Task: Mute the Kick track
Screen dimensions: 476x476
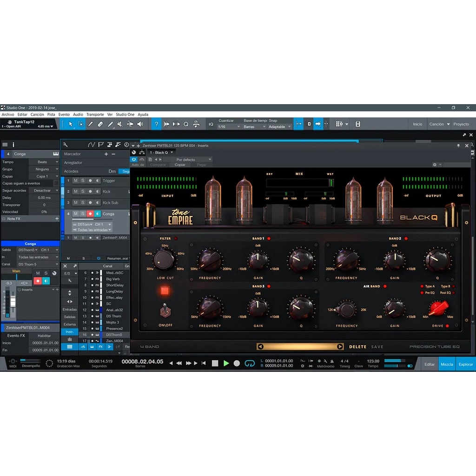Action: 76,192
